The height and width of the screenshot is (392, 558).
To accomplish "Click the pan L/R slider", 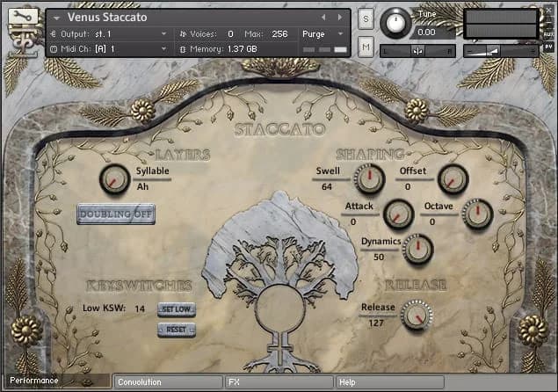I will [417, 51].
